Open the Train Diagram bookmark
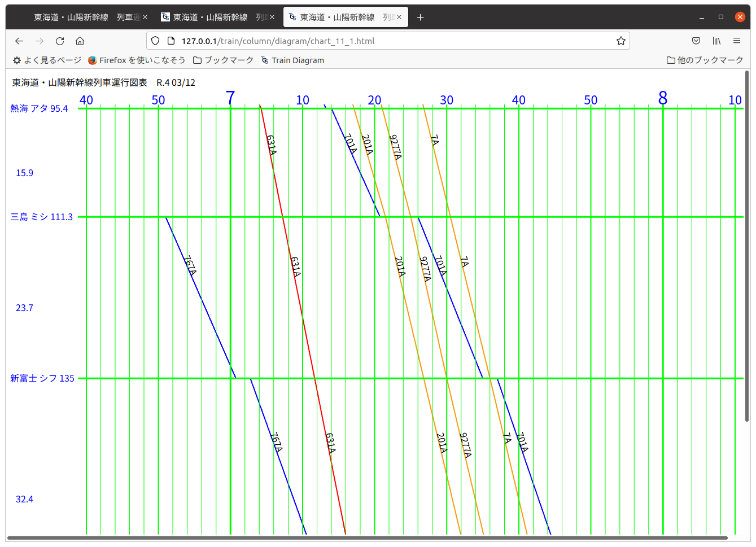 [292, 60]
